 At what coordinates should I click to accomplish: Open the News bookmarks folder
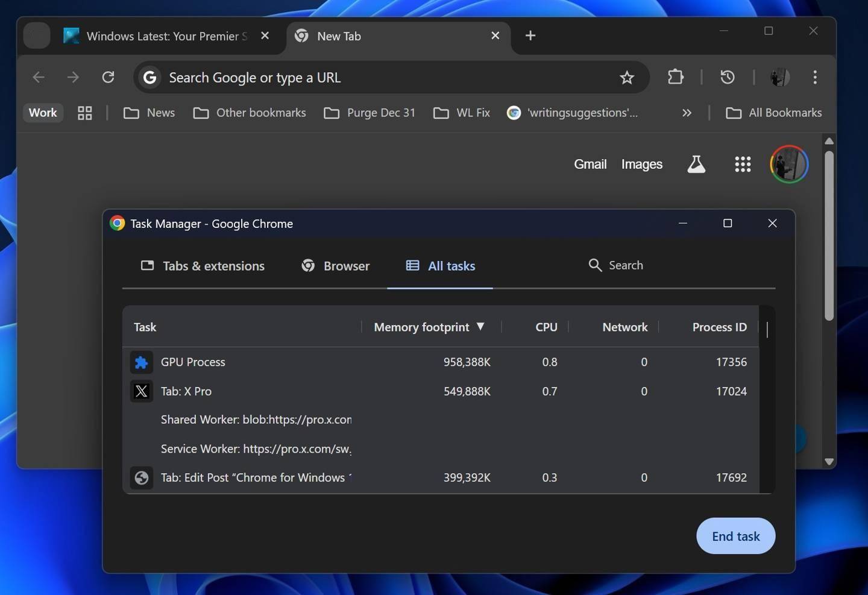click(149, 113)
